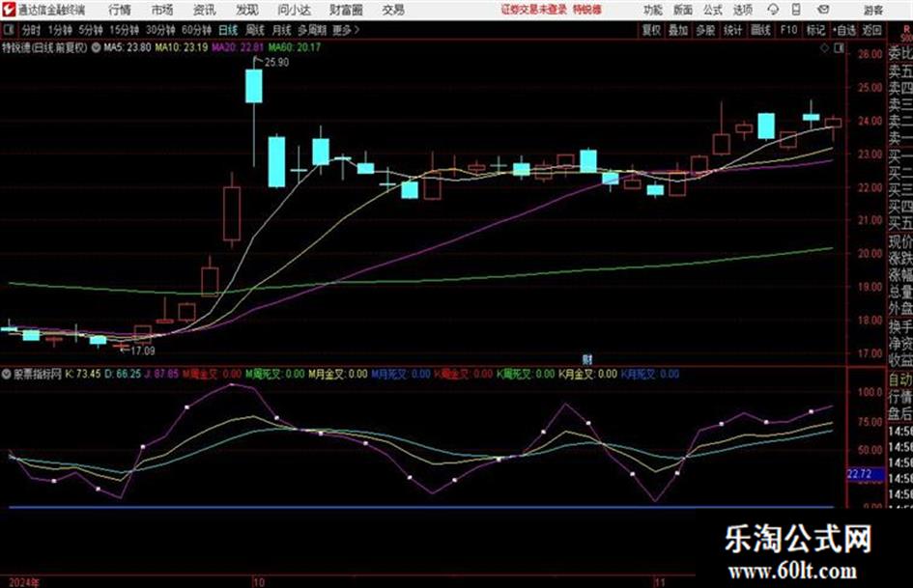
Task: Click the MA10: 23.19 indicator label
Action: tap(181, 47)
